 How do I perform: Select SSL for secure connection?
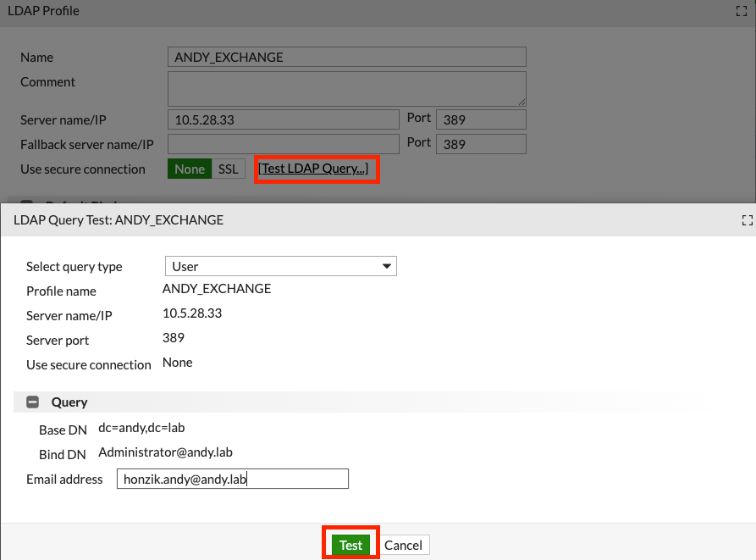tap(229, 169)
